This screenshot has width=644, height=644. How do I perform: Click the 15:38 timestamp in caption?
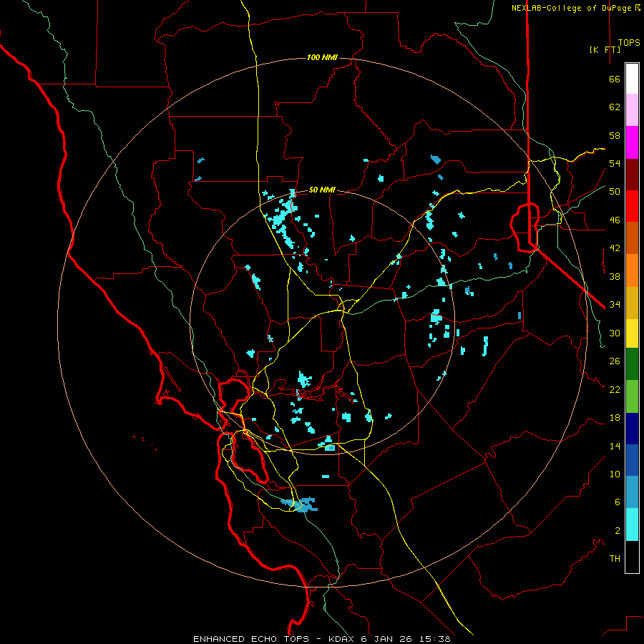(x=435, y=639)
